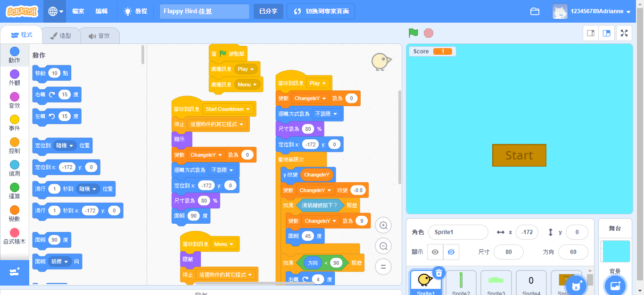Open the Play dropdown in broadcast block
The height and width of the screenshot is (295, 644).
246,69
